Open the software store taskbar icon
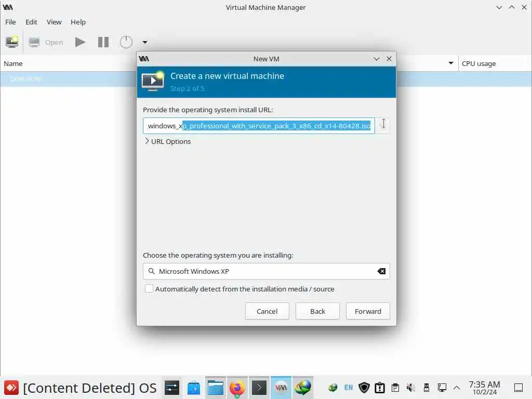 tap(194, 388)
